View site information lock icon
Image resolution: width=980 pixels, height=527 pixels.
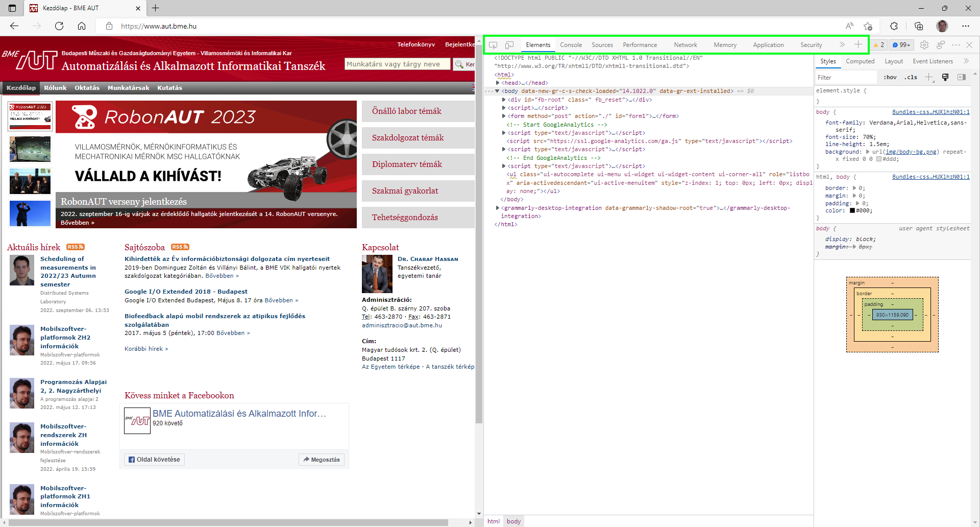coord(109,26)
